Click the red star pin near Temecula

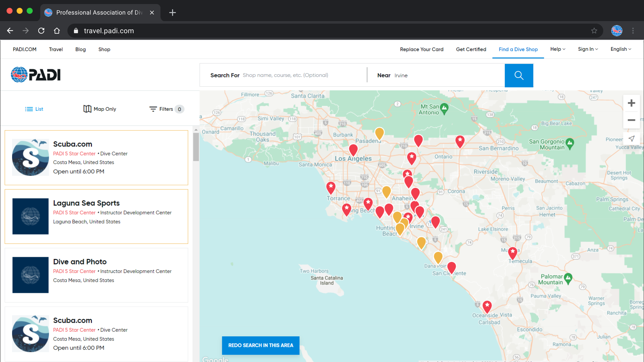[512, 252]
